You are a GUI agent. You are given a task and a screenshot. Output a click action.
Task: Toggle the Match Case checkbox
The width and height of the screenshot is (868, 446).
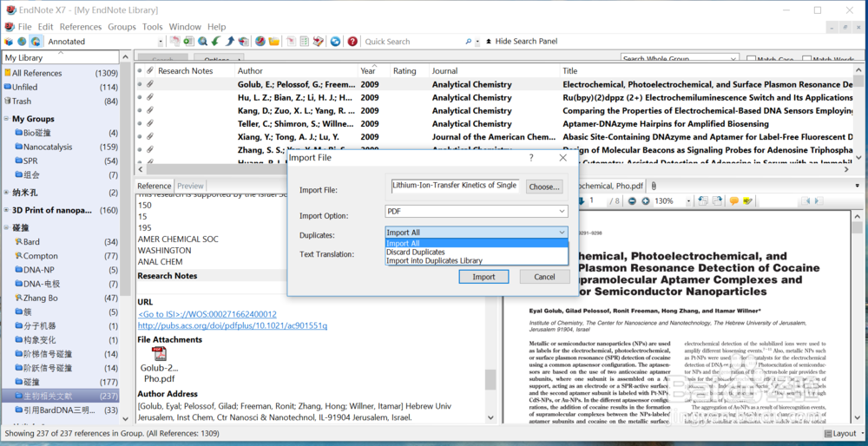click(751, 59)
